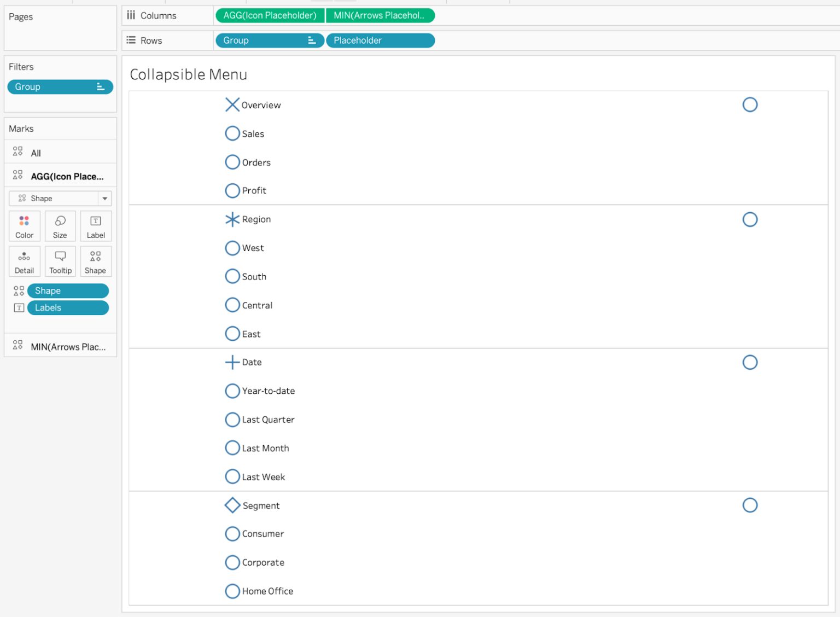Screen dimensions: 840x617
Task: Select the Size button on the Marks card
Action: click(x=60, y=226)
